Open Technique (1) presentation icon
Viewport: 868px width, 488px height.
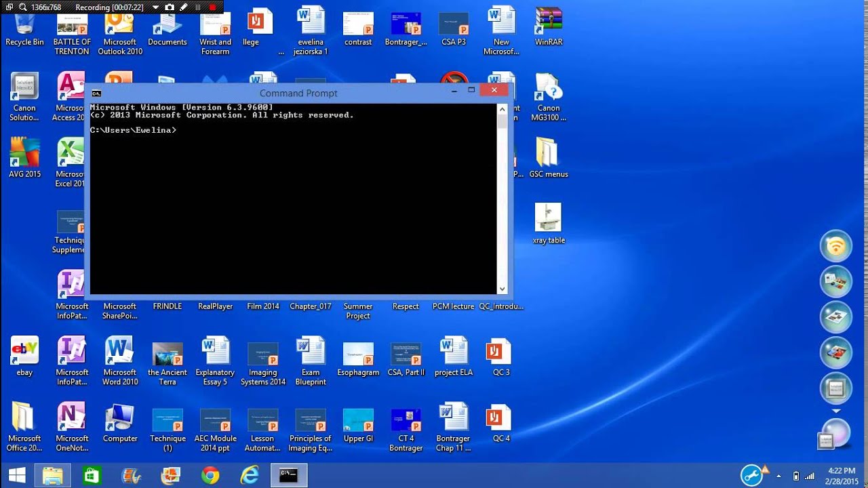pyautogui.click(x=167, y=430)
